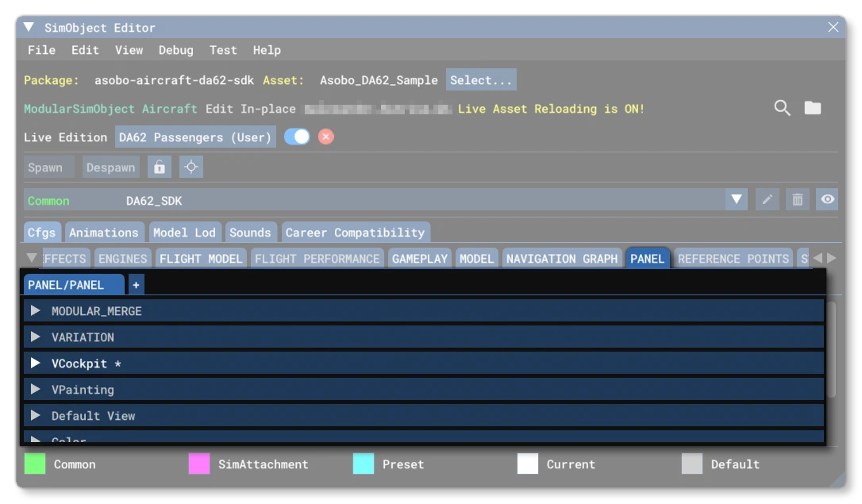Click the Spawn button
The height and width of the screenshot is (504, 862).
coord(48,167)
